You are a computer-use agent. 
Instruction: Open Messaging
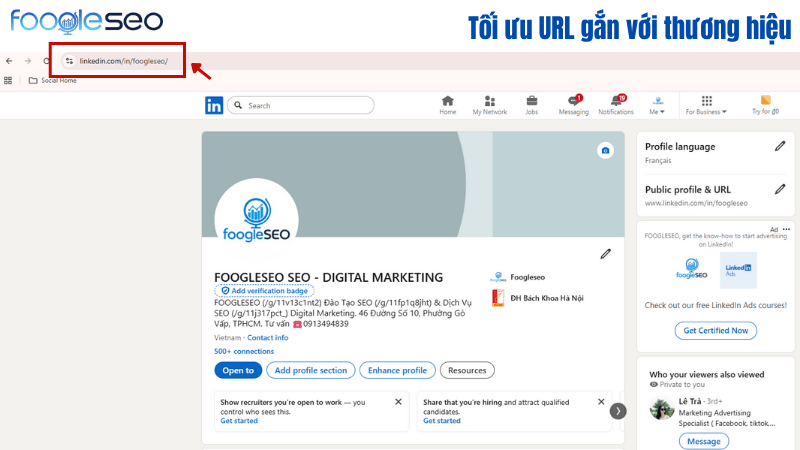click(x=573, y=105)
